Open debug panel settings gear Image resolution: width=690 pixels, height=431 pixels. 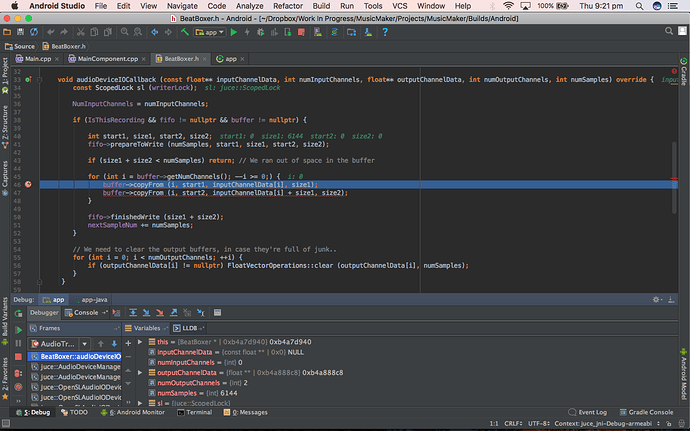pos(654,299)
